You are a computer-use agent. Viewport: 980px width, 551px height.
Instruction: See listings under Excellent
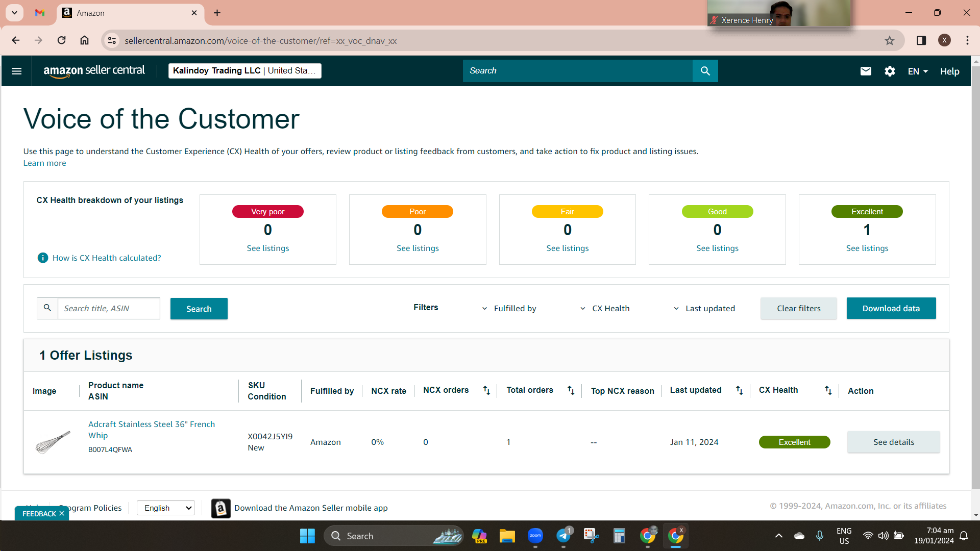point(867,248)
